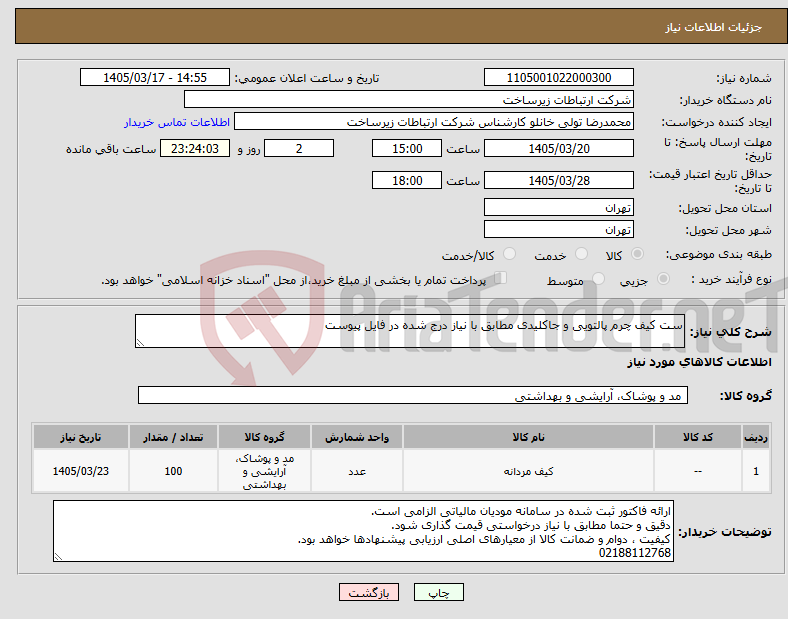Click the جزئیات اطلاعات نیاز page header
This screenshot has height=619, width=788.
click(714, 27)
